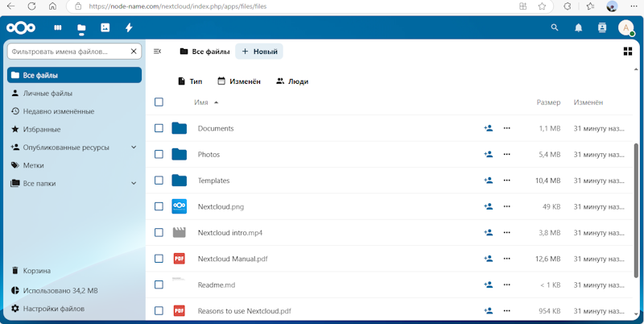
Task: Share Readme.md via share icon
Action: coord(489,285)
